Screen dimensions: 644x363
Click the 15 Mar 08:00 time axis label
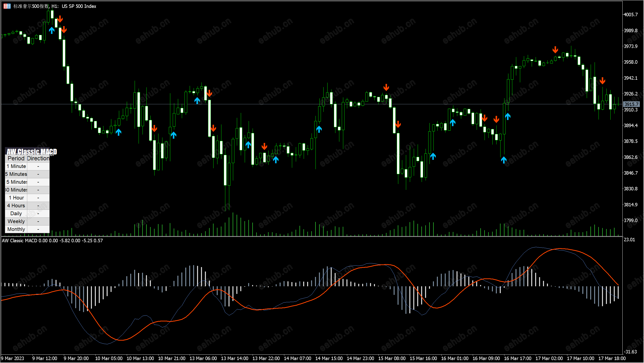pos(392,359)
